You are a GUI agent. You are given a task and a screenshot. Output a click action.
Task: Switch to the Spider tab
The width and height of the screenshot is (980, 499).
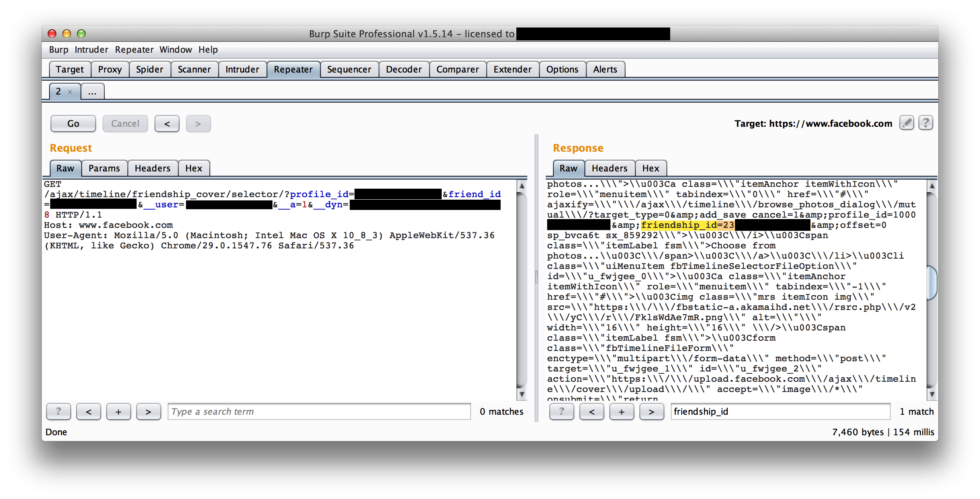point(149,69)
